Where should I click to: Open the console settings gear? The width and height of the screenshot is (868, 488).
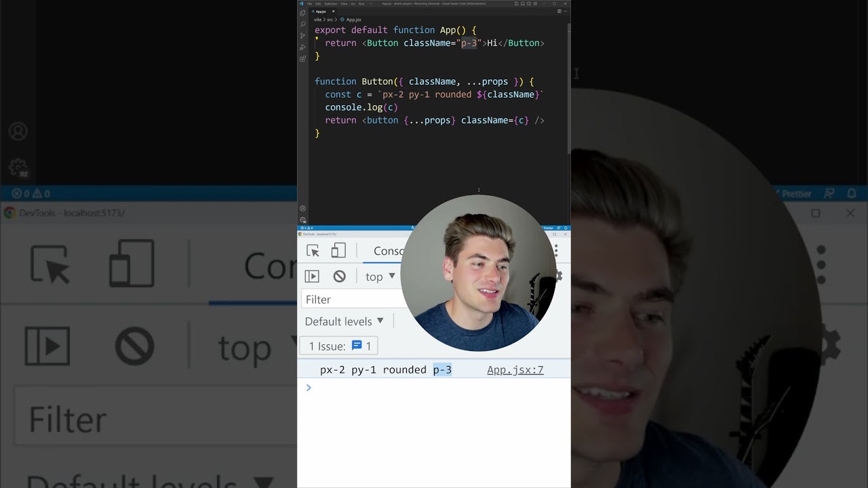click(x=559, y=276)
